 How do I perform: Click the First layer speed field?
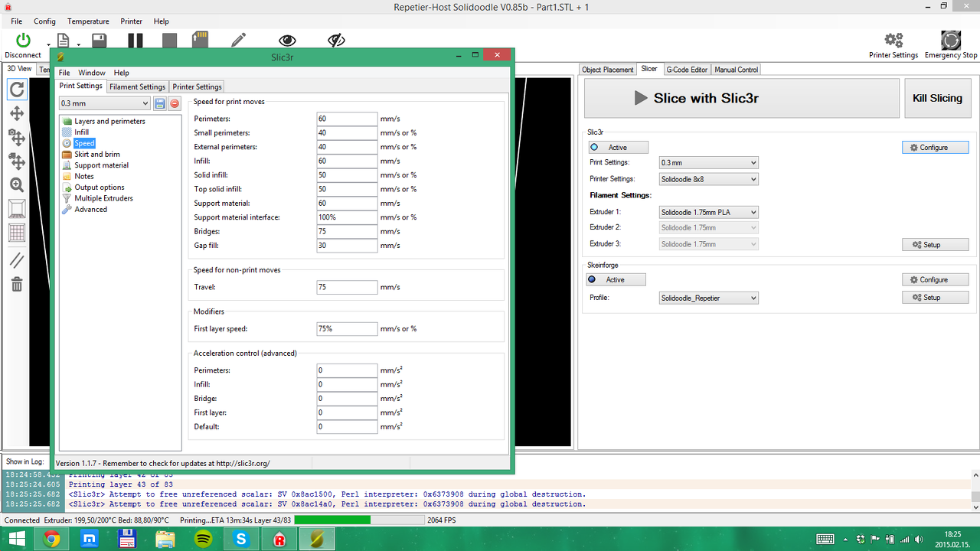pos(347,328)
